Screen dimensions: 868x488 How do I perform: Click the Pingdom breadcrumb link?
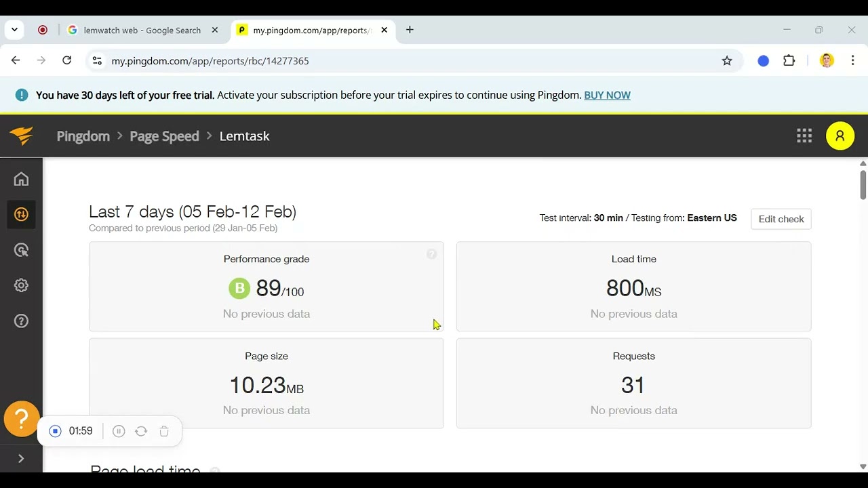83,136
